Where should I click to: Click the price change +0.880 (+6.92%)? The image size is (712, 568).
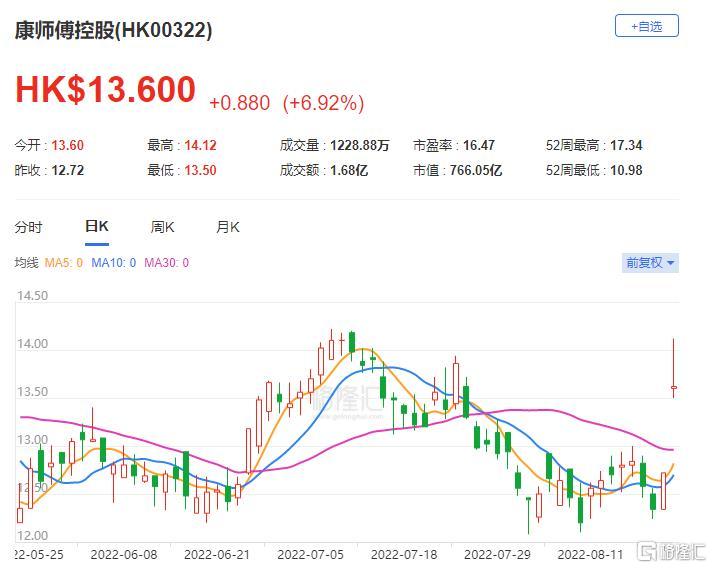click(287, 103)
